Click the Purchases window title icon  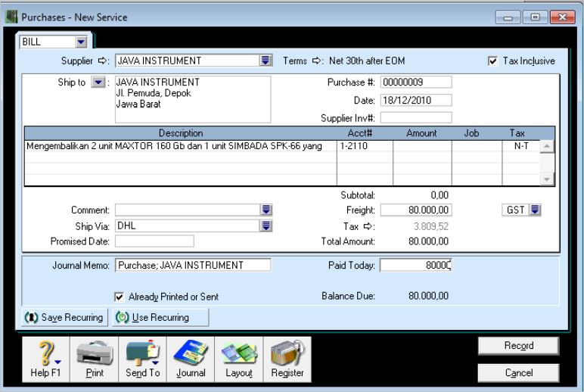11,17
